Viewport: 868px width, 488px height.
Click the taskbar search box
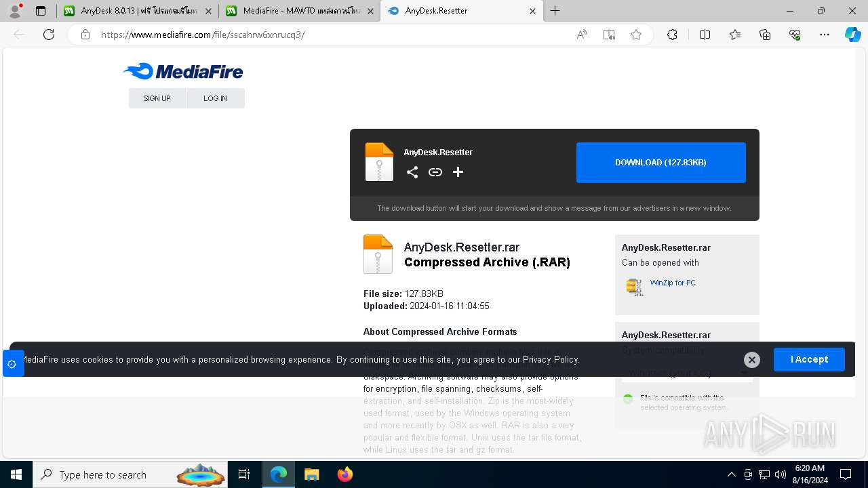131,474
